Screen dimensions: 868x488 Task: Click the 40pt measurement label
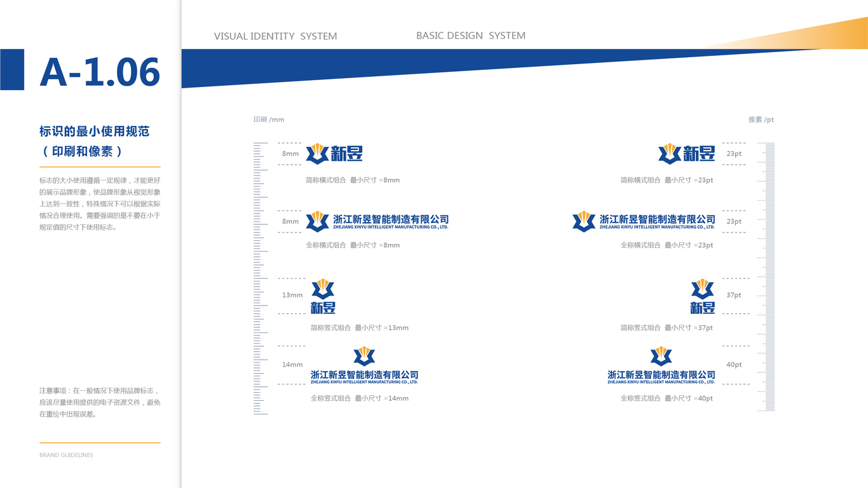tap(734, 365)
